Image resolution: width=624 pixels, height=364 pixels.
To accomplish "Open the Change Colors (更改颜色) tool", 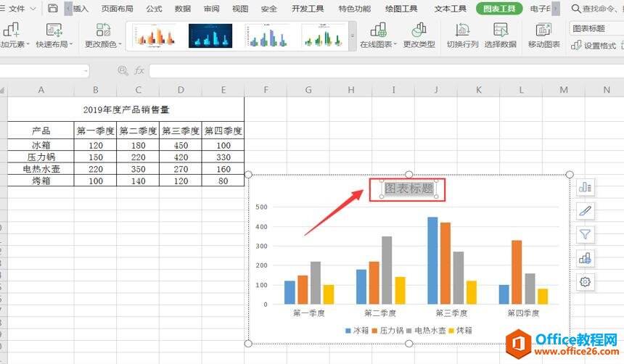I will (103, 35).
